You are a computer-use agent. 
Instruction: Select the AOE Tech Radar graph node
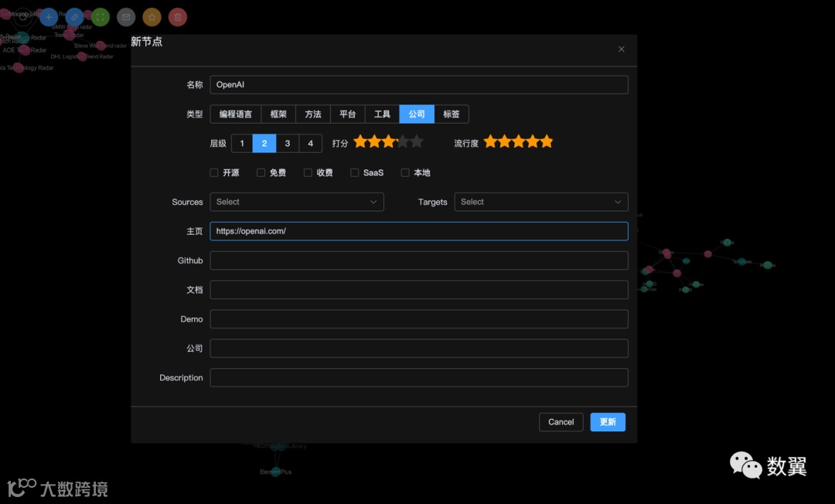[25, 50]
